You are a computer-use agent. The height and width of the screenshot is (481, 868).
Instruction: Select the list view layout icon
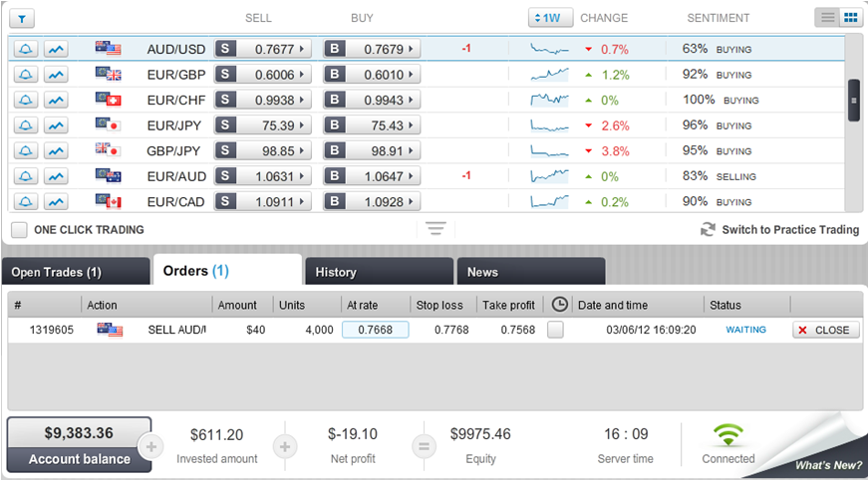tap(828, 18)
